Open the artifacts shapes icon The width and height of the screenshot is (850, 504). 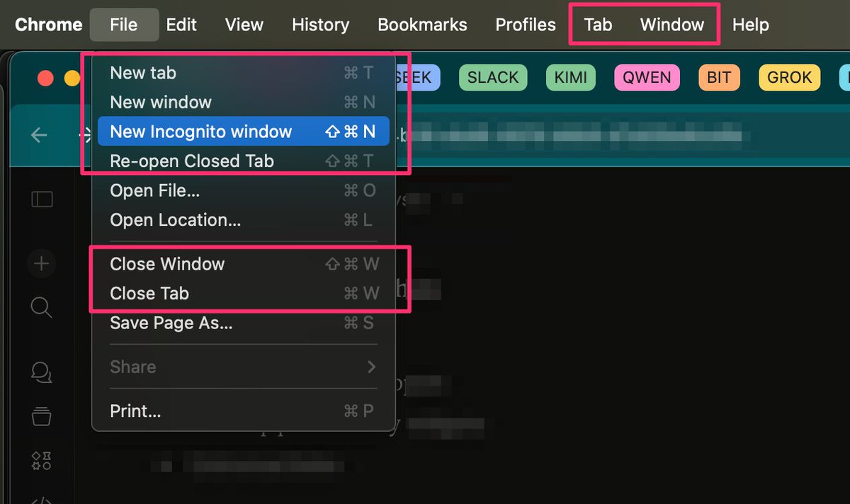(41, 461)
